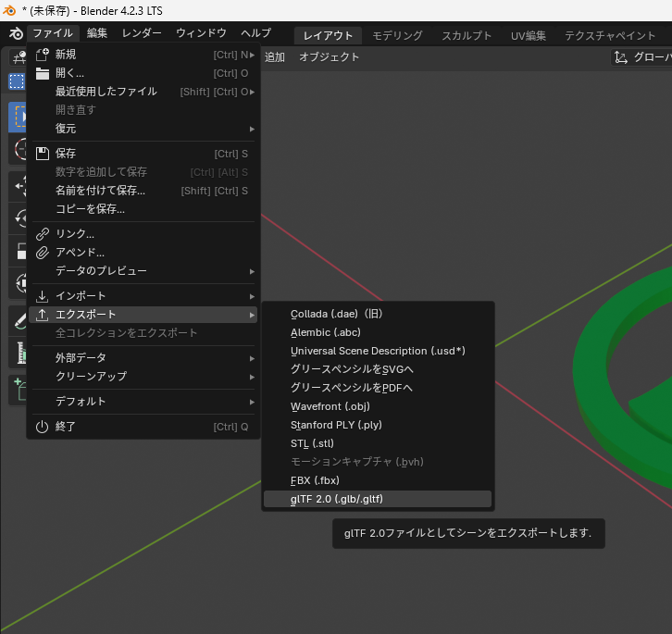Click the folder icon beside 開く
672x634 pixels.
(x=42, y=73)
